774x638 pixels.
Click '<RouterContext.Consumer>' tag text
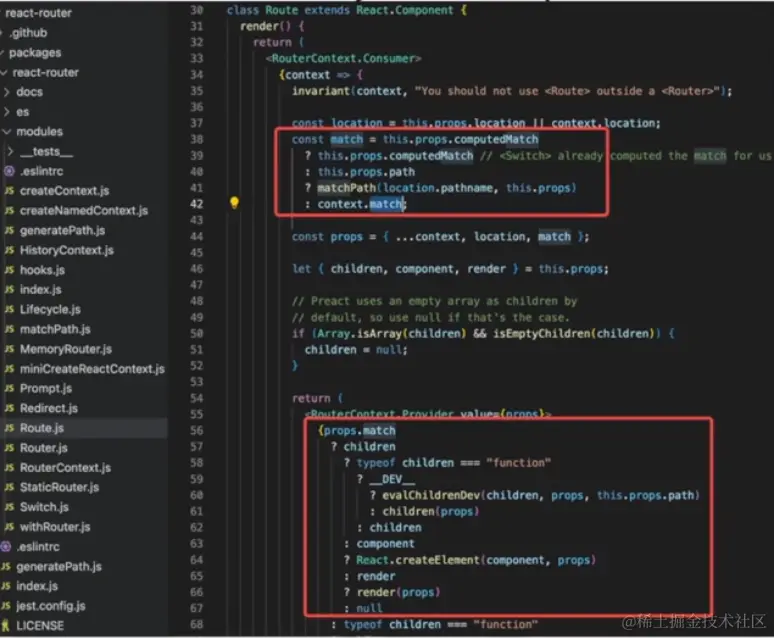[344, 58]
